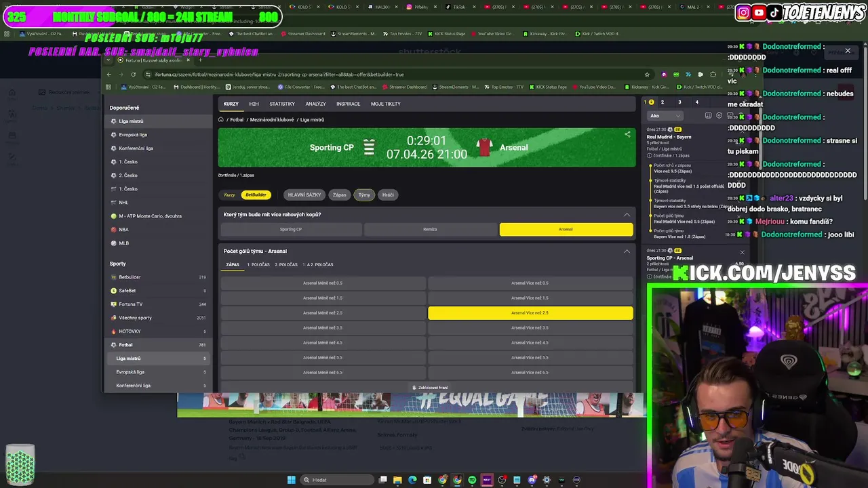868x488 pixels.
Task: Switch toggle to BetBuilder mode
Action: [256, 195]
